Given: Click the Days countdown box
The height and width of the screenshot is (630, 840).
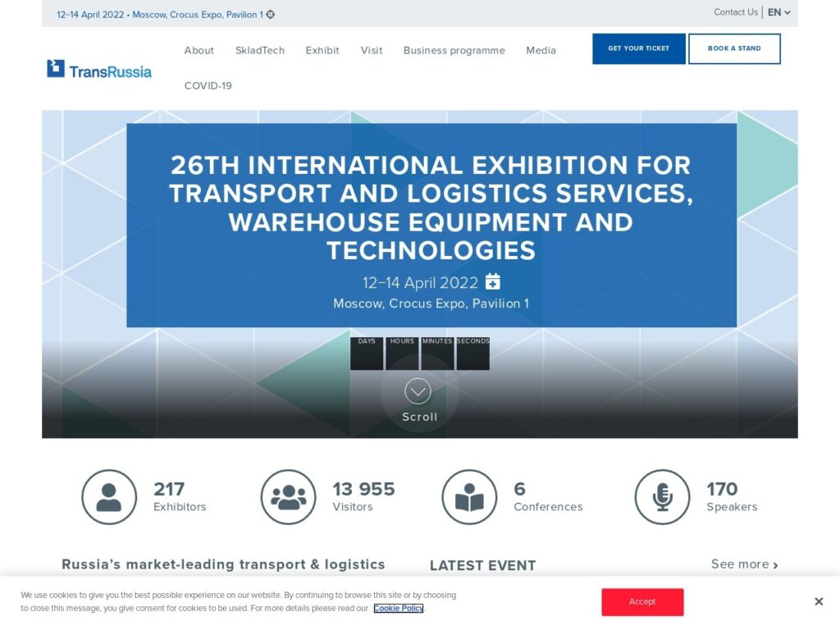Looking at the screenshot, I should coord(367,354).
